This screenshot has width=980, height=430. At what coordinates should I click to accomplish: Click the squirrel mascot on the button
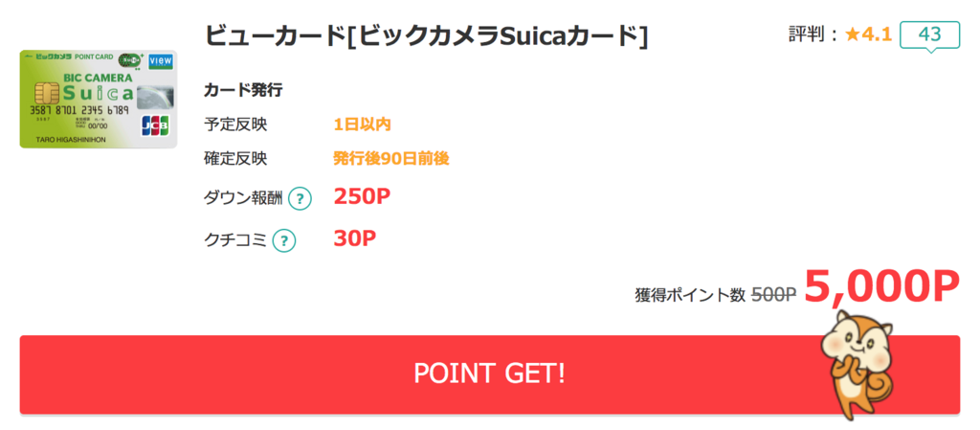tap(857, 364)
